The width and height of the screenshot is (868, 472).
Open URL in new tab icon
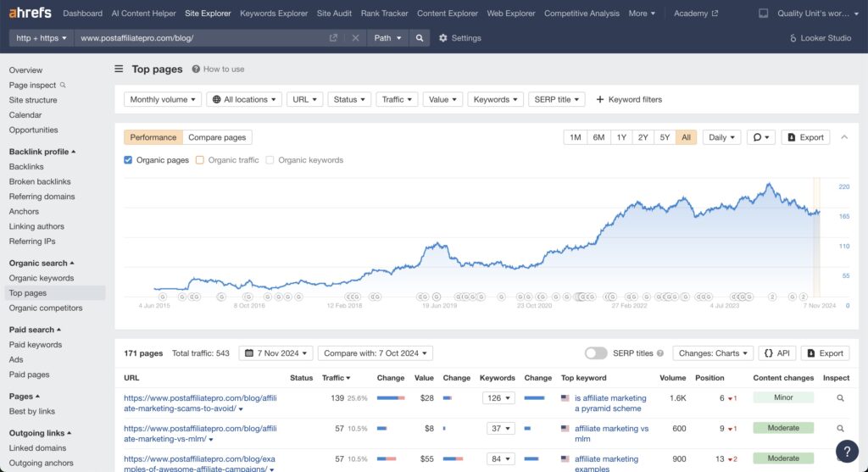click(333, 38)
